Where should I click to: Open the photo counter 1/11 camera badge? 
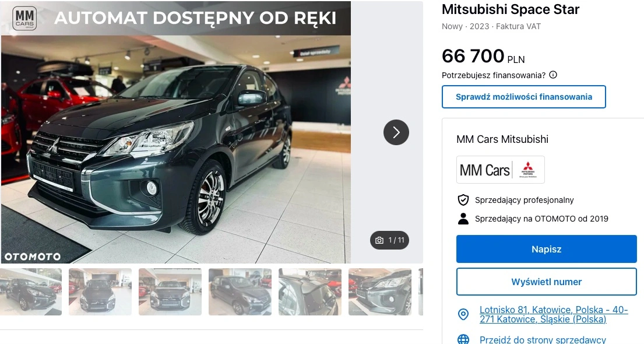(389, 240)
